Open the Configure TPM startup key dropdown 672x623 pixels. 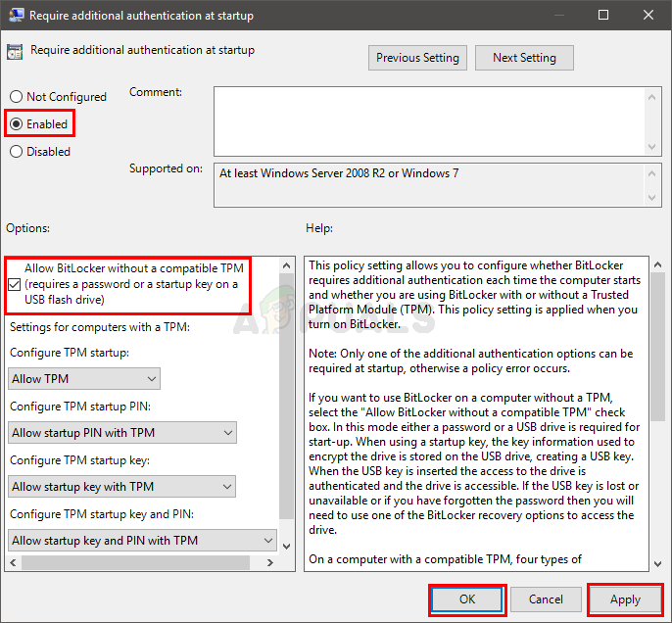(122, 487)
